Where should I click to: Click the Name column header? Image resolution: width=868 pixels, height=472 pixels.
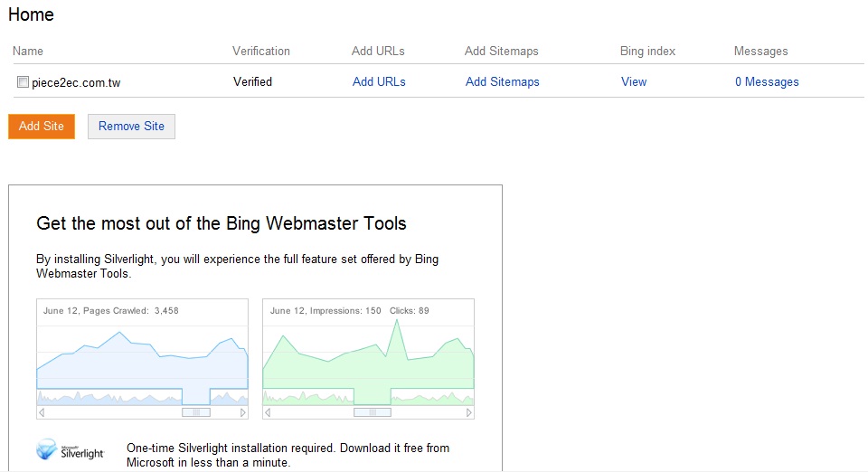pos(28,51)
